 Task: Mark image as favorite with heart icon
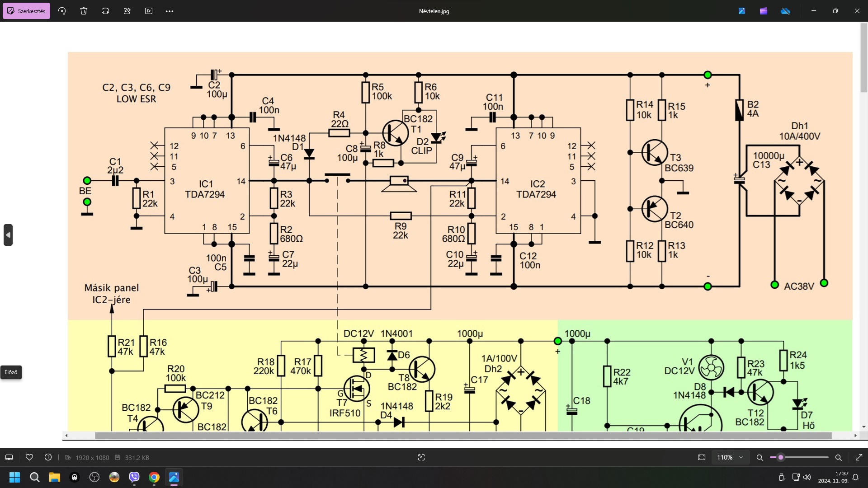point(29,457)
